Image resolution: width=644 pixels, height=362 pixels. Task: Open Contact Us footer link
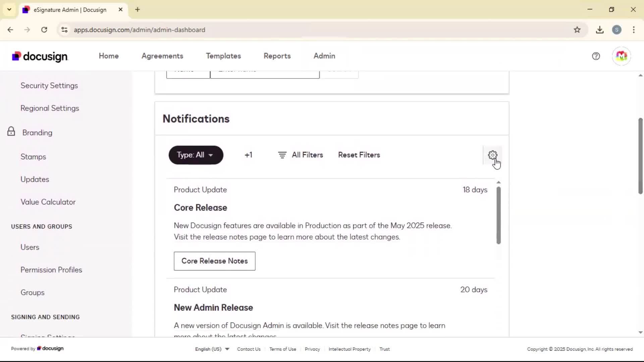(249, 349)
